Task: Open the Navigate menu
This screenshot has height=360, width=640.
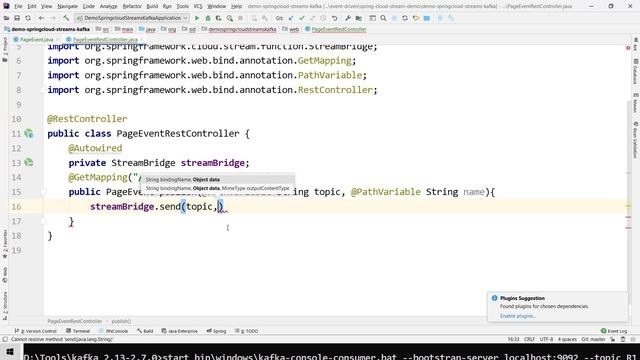Action: pos(67,7)
